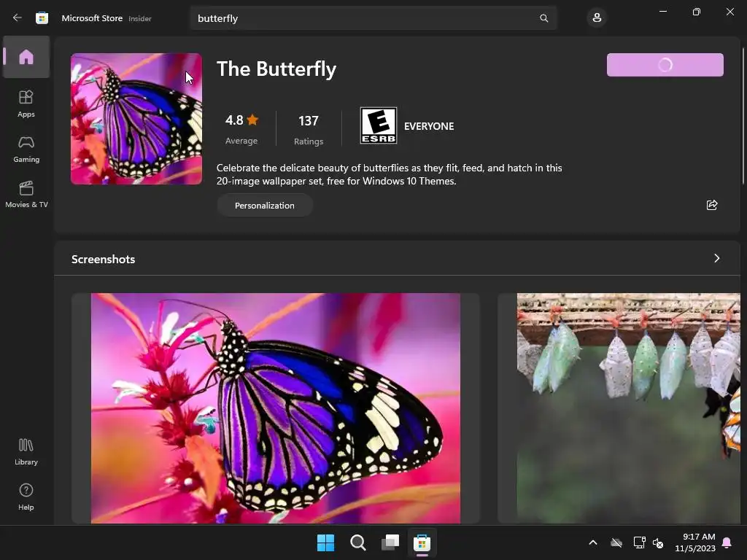This screenshot has width=747, height=560.
Task: Click the orange rating star
Action: click(x=252, y=120)
